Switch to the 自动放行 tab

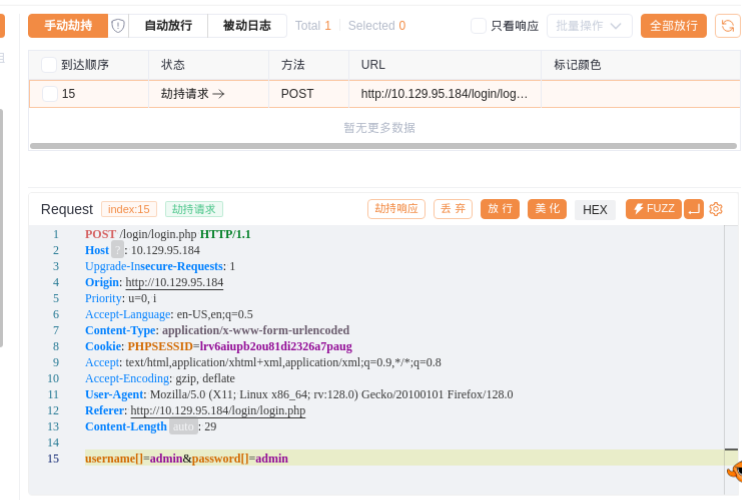168,26
